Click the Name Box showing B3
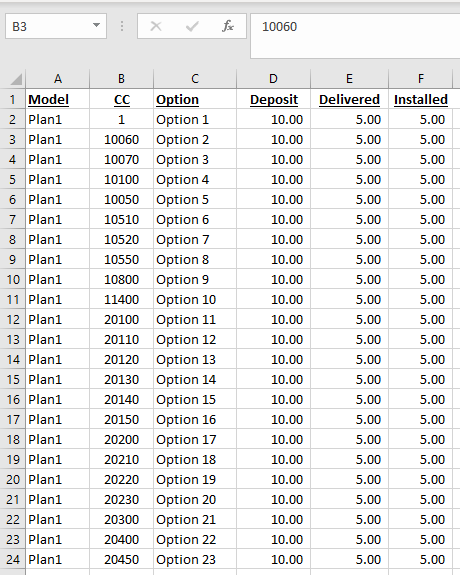460x575 pixels. coord(56,26)
